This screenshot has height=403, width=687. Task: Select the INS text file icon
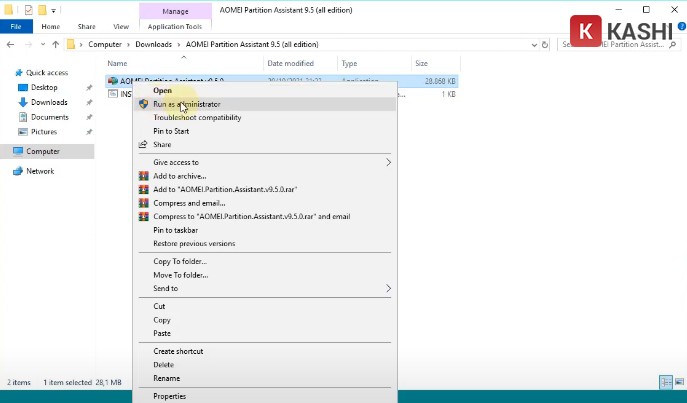[x=113, y=94]
